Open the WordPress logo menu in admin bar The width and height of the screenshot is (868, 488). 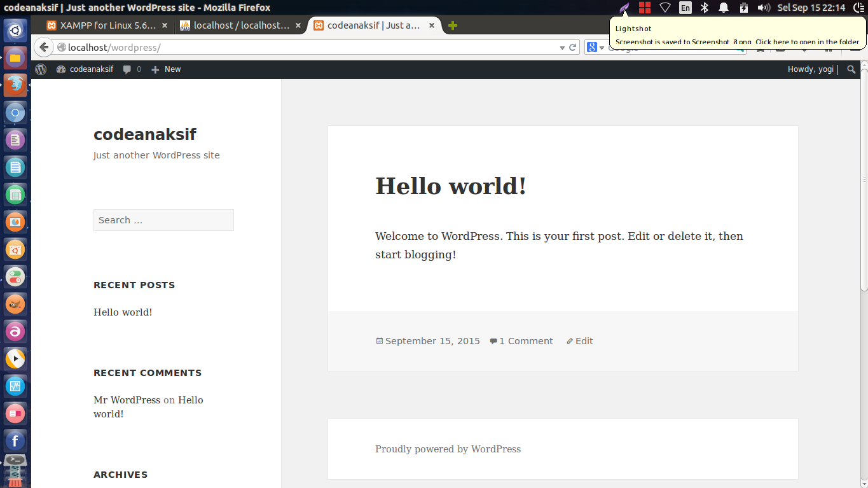pos(39,69)
